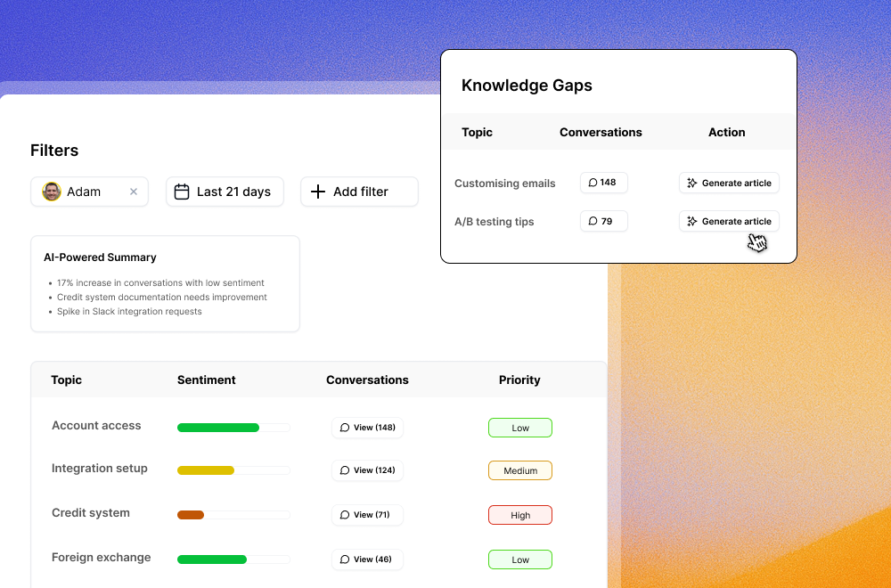Remove the Adam filter with the X
The width and height of the screenshot is (891, 588).
coord(134,192)
